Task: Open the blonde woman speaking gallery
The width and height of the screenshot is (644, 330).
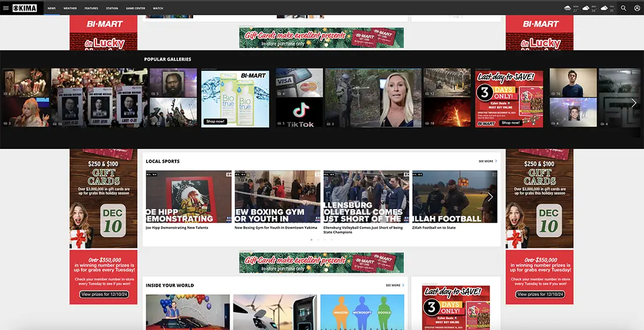Action: click(374, 98)
